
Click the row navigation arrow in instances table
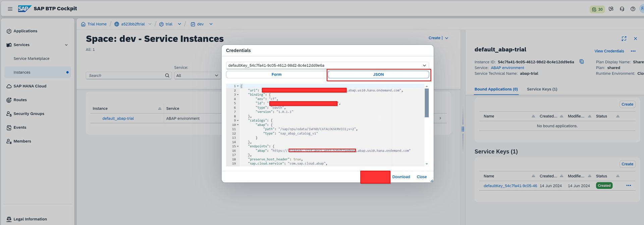pos(440,118)
